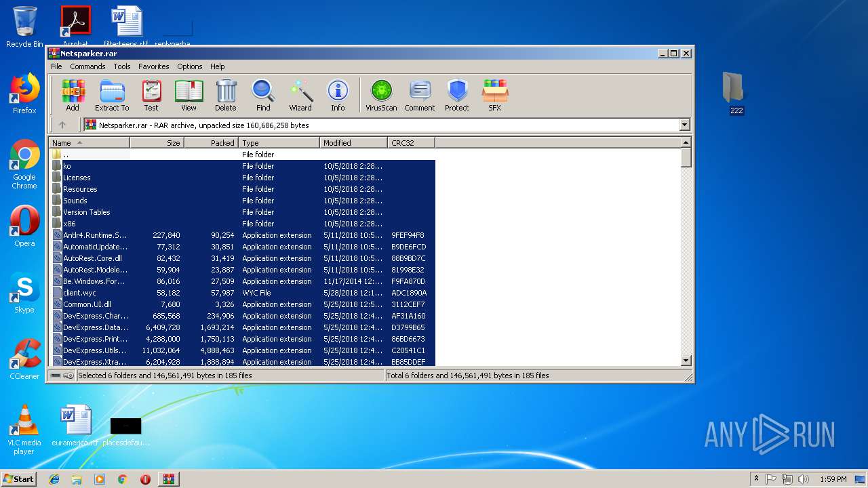Click the Protect shield icon

coord(457,96)
